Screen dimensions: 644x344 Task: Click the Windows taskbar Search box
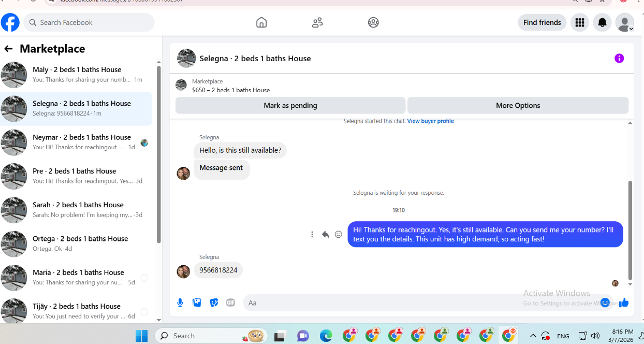211,336
